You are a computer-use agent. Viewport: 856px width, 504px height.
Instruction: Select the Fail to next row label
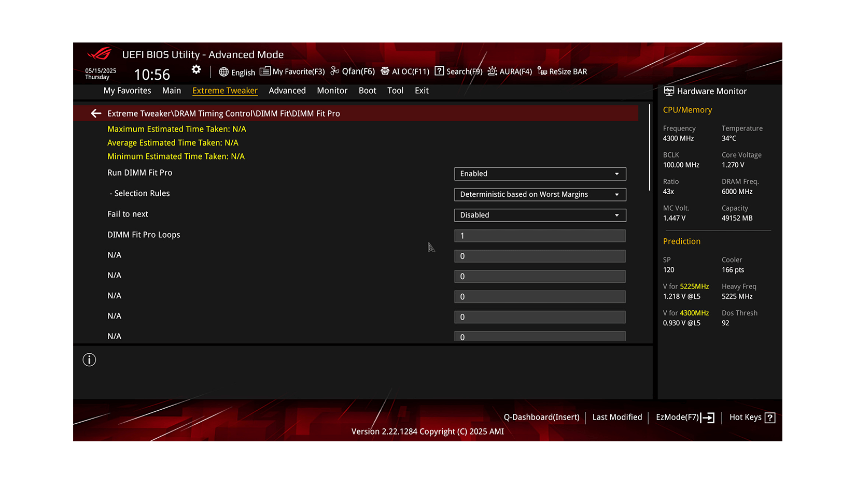click(x=128, y=214)
